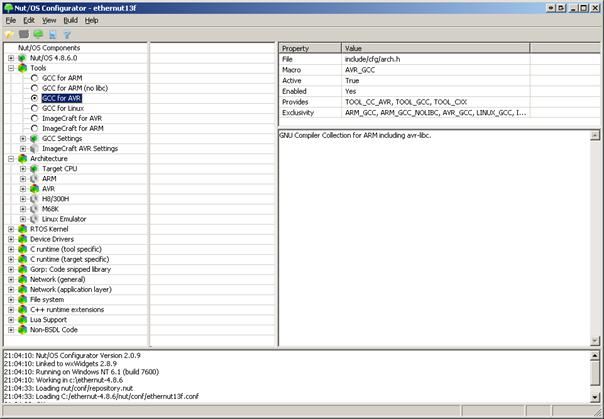
Task: Select the ImageCraft for ARM radio button
Action: tap(34, 128)
